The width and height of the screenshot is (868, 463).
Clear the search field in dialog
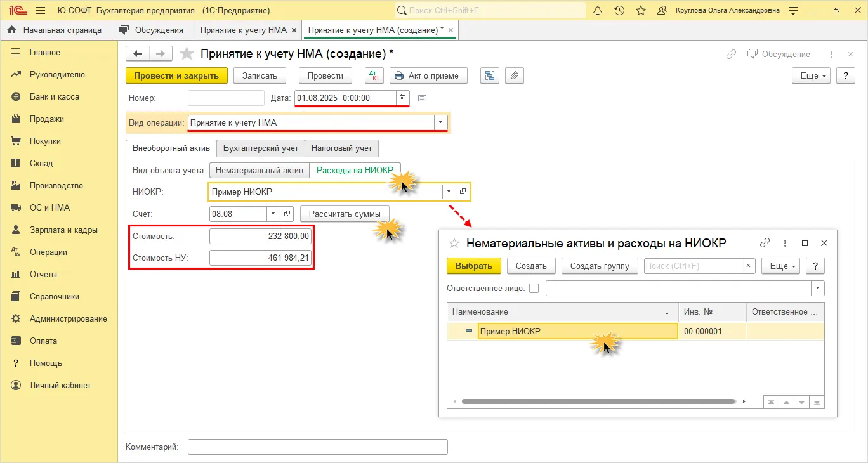(x=749, y=266)
